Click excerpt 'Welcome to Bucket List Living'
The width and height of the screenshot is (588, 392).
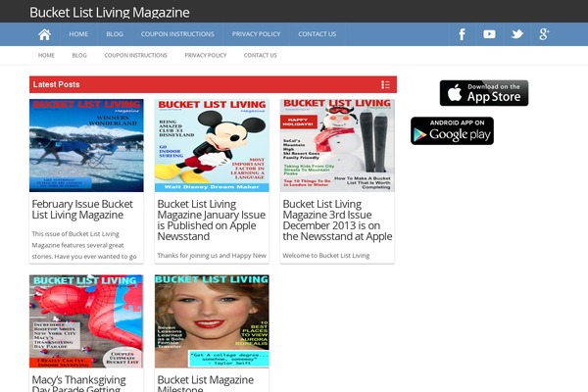[x=326, y=256]
